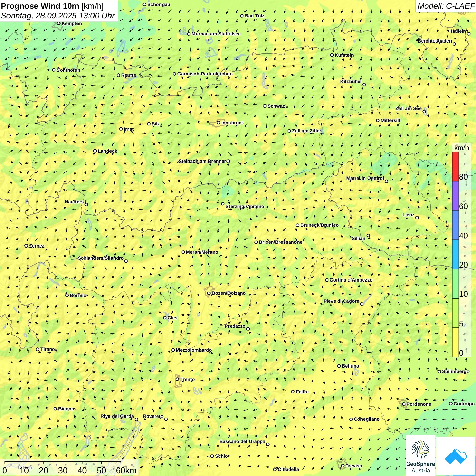Select the yellow 0–5 km/h legend color
Screen dimensions: 476x476
[x=455, y=342]
